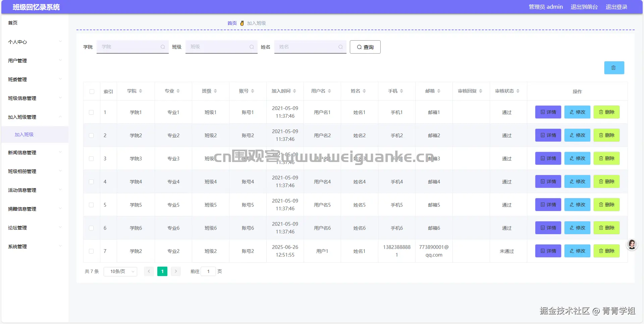Click the blue trash batch-delete icon button

(614, 68)
